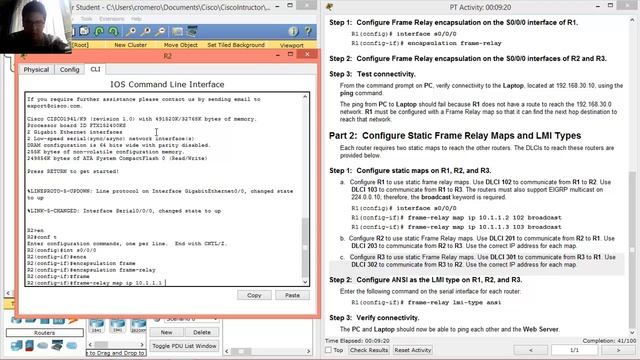Click the Reset Activity button

(413, 350)
